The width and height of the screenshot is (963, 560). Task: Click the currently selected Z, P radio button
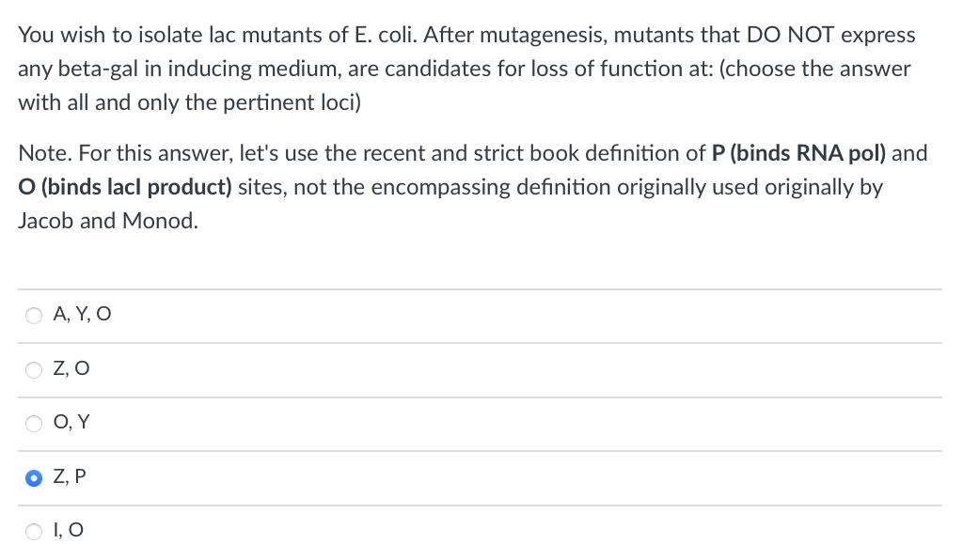coord(34,477)
